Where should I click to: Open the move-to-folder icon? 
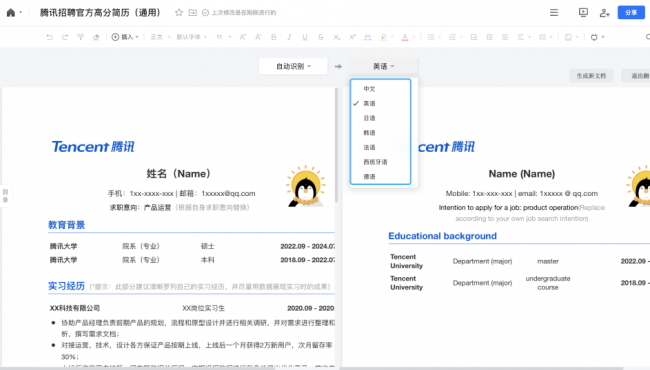pyautogui.click(x=193, y=12)
